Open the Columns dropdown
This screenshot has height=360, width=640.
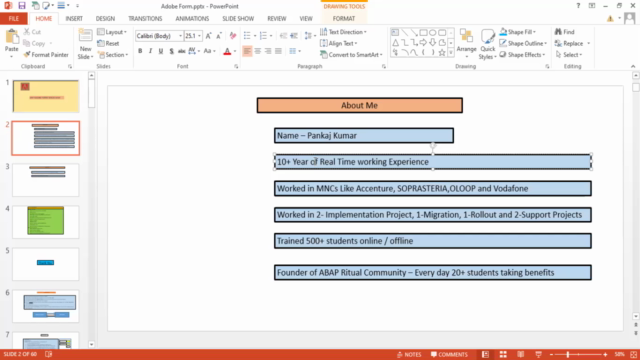pos(295,51)
